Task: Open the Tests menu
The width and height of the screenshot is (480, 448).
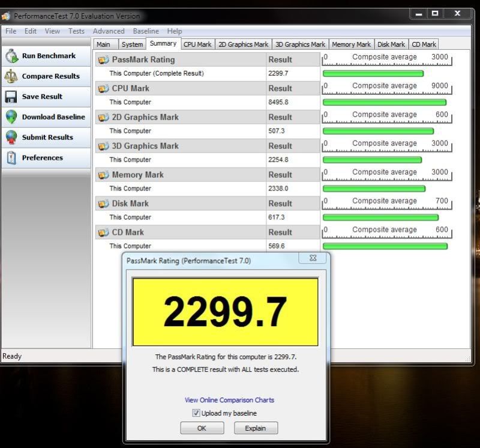Action: pyautogui.click(x=76, y=31)
